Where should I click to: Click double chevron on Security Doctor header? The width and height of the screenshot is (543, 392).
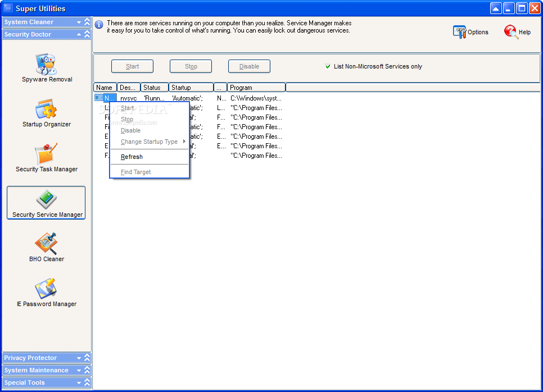87,34
